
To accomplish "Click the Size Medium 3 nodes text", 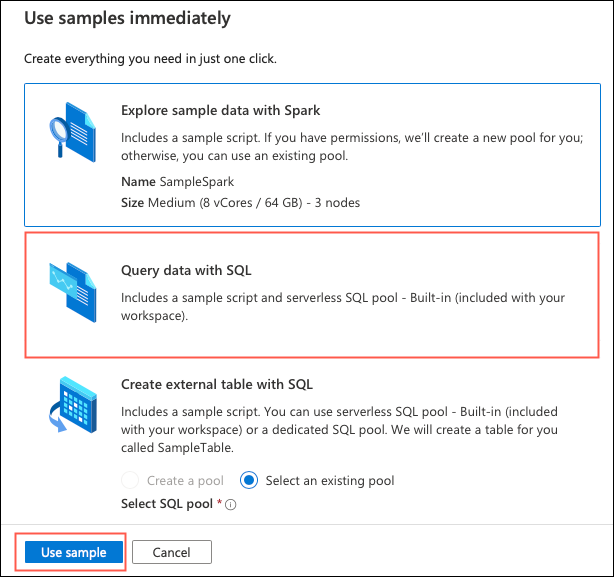I will 240,203.
